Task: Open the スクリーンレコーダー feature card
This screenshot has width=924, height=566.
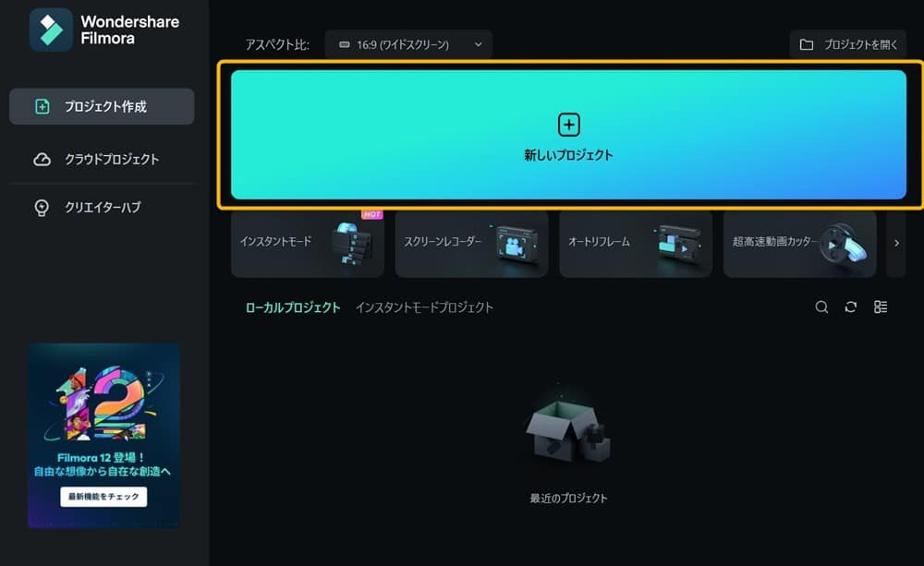Action: [471, 244]
